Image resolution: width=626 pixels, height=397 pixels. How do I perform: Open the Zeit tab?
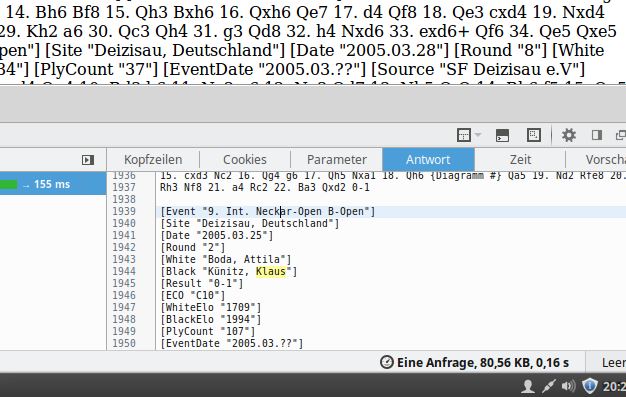click(x=520, y=159)
